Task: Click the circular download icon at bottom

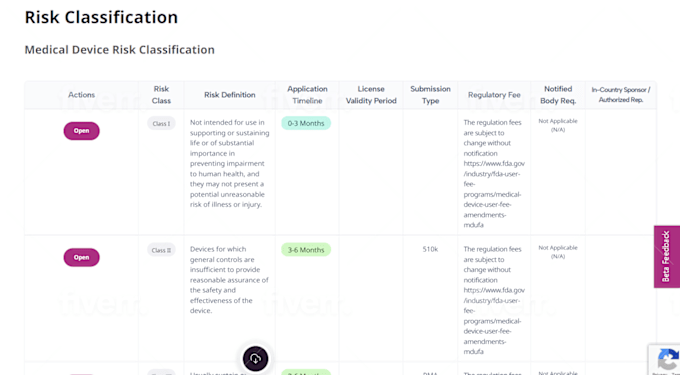Action: (255, 359)
